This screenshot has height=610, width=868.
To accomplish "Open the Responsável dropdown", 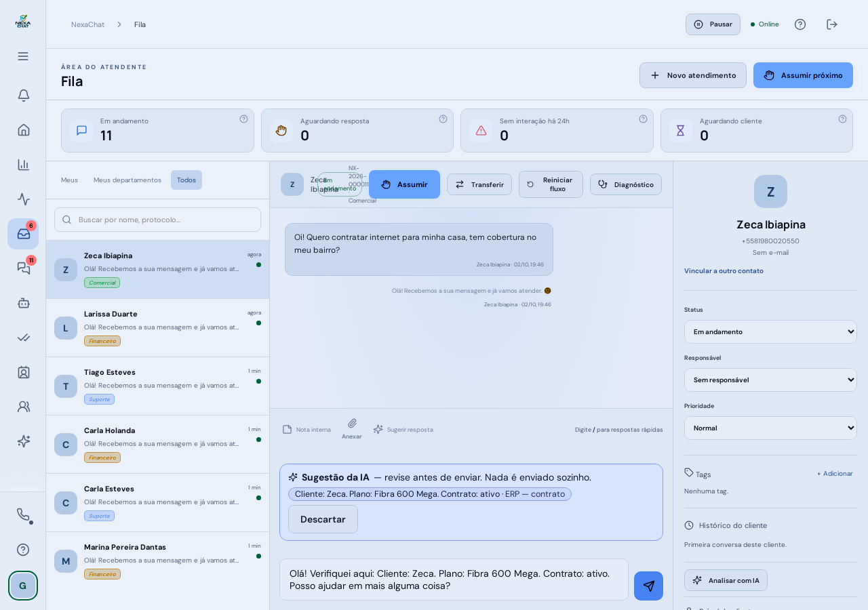I will (x=770, y=380).
